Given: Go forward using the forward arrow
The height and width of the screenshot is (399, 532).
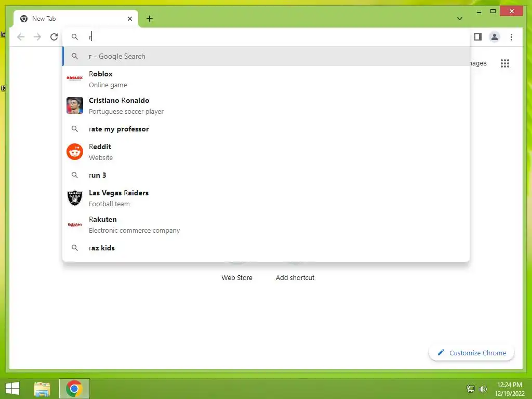Looking at the screenshot, I should pos(37,37).
